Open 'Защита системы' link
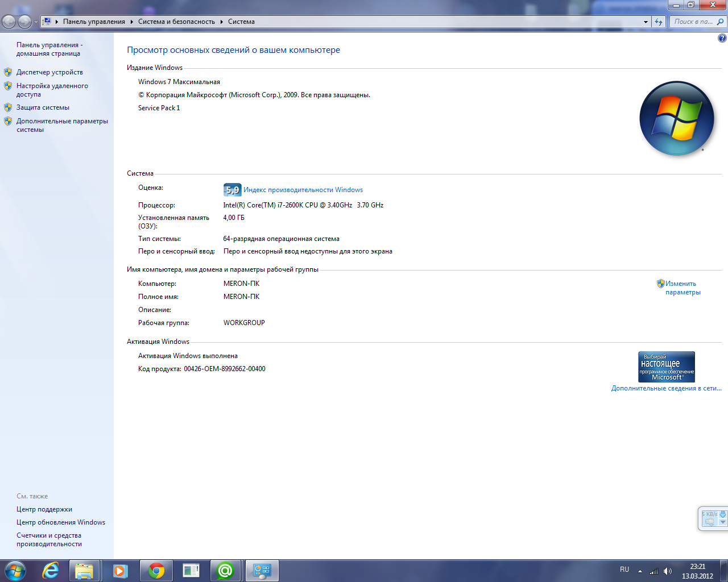This screenshot has height=582, width=728. click(x=43, y=107)
